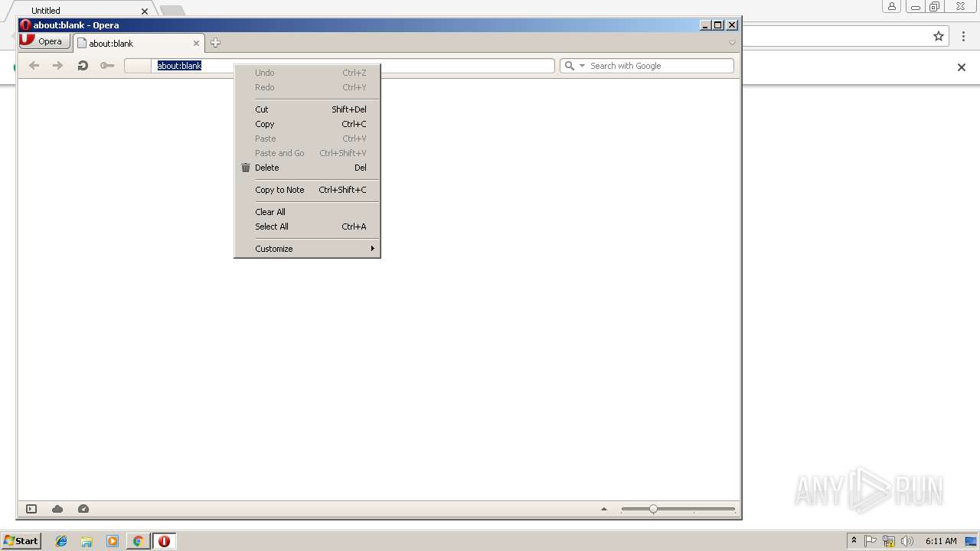Open the Opera main menu button
Screen dimensions: 980x551
44,41
